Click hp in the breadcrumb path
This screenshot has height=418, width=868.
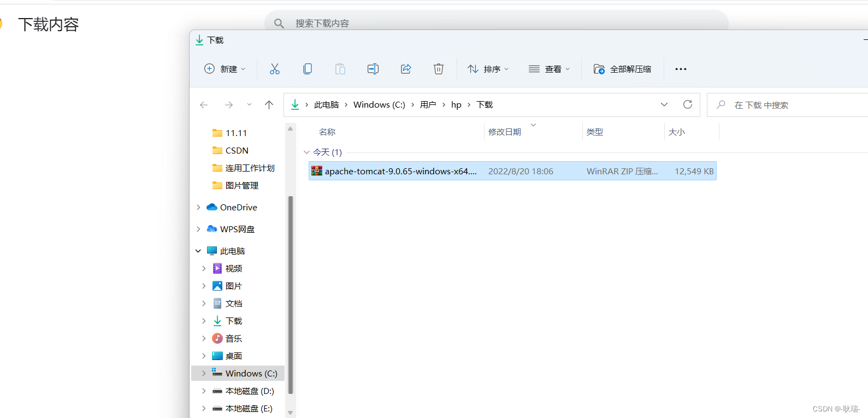click(x=456, y=105)
